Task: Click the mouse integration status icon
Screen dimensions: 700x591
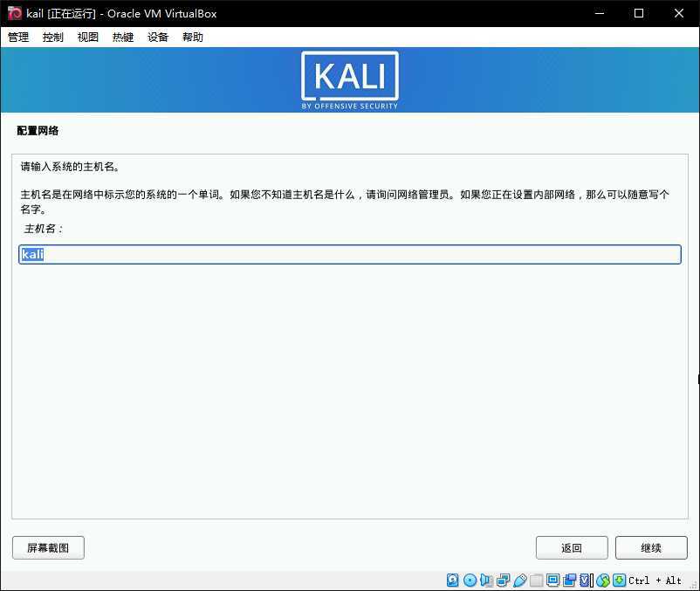Action: click(x=603, y=581)
